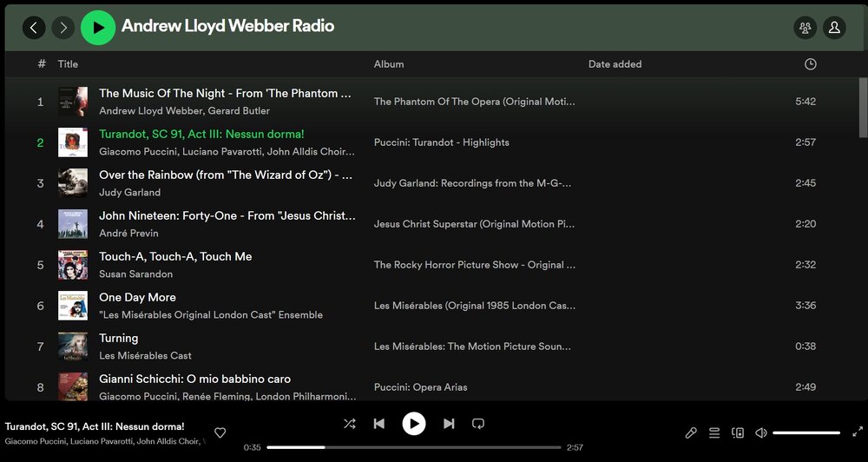Select "Les Misérables Original London Cast" Ensemble artist
The image size is (868, 462).
pos(211,314)
